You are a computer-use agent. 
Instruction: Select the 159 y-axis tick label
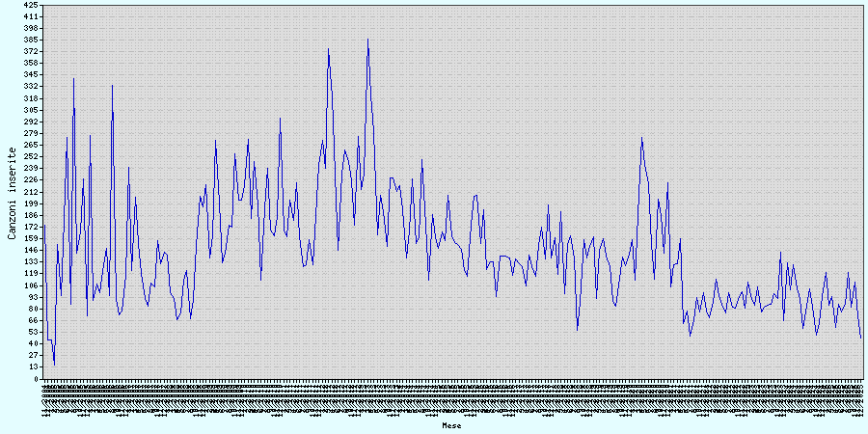point(32,238)
